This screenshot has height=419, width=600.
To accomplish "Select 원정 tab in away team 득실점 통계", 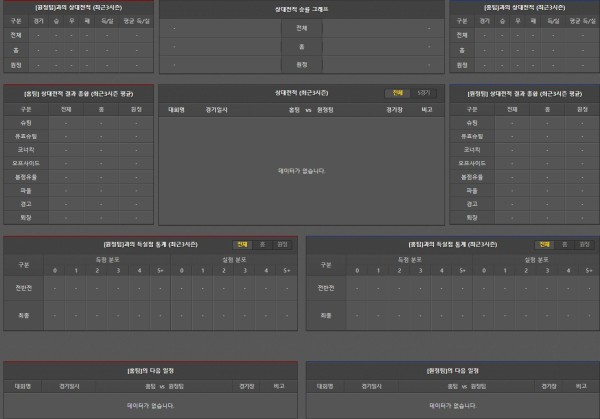I will (584, 243).
